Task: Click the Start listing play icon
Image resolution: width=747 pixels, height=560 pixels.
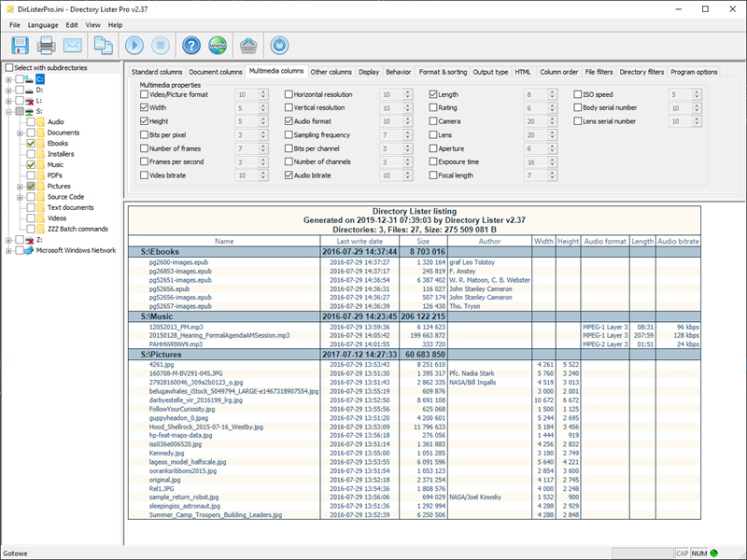Action: pos(134,45)
